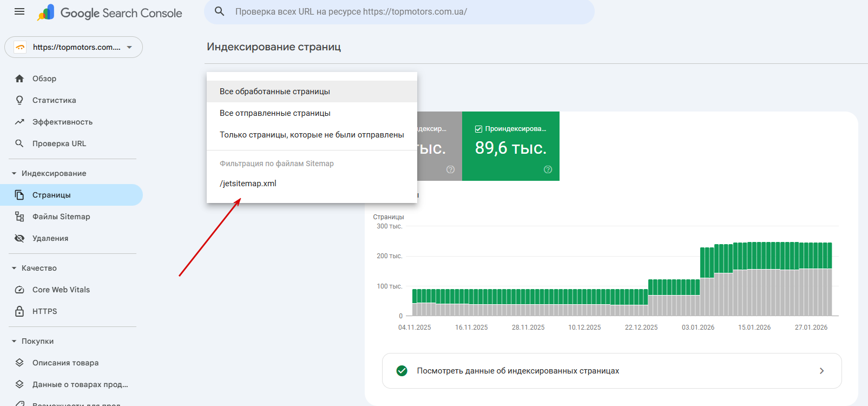Click the 03.01.2026 date on chart axis
This screenshot has height=406, width=868.
698,328
